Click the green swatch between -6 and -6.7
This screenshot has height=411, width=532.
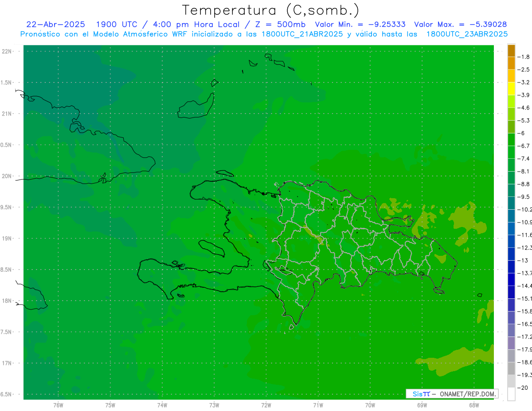point(511,139)
